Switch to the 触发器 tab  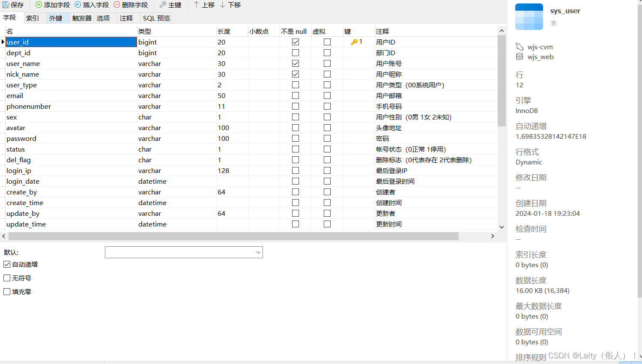click(82, 18)
